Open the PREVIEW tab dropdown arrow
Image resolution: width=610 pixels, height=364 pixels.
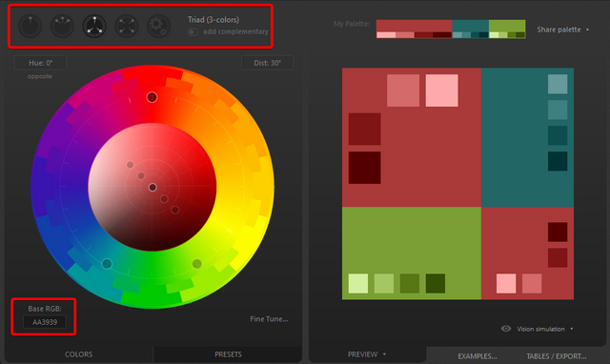click(x=384, y=354)
